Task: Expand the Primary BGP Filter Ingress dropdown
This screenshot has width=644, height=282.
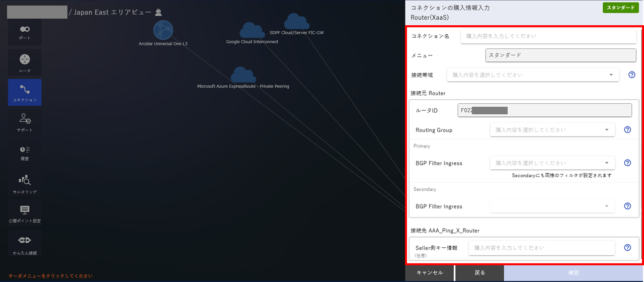Action: click(552, 163)
